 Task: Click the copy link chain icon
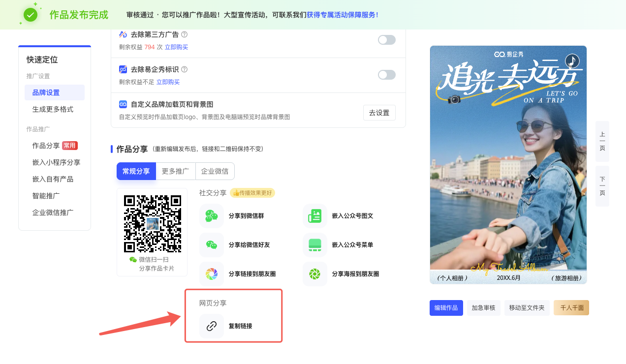tap(212, 326)
